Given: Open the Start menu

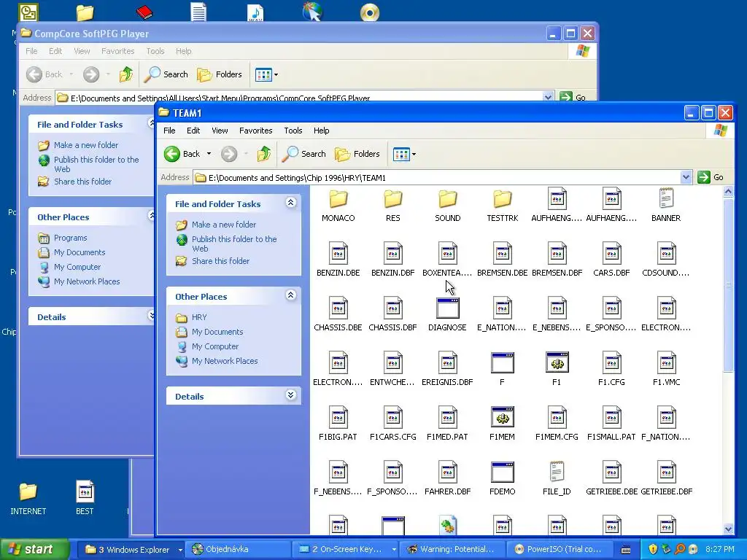Looking at the screenshot, I should coord(34,550).
